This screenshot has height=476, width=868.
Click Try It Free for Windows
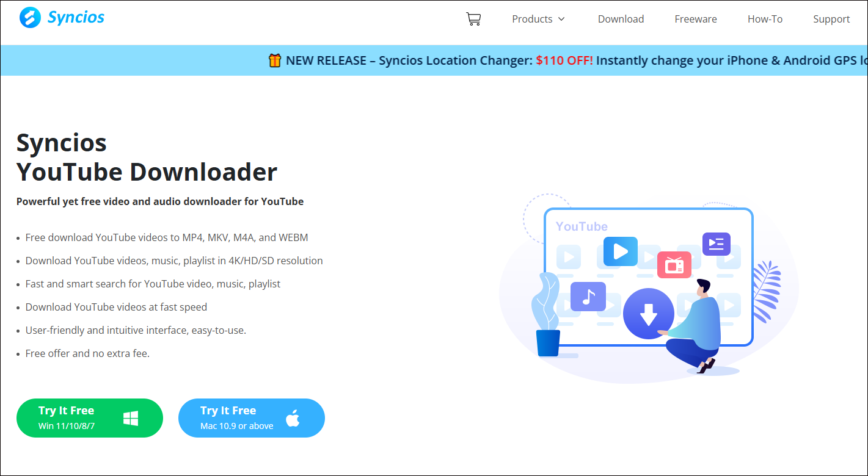(90, 418)
